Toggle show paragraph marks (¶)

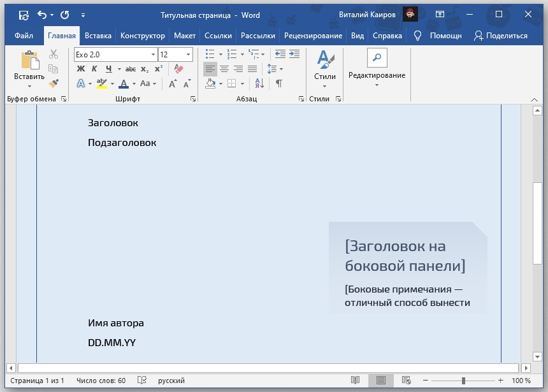[278, 83]
